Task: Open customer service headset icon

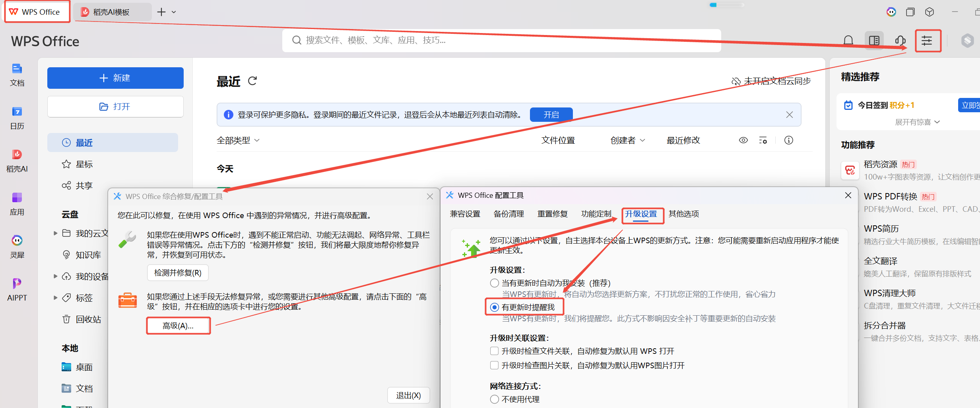Action: pos(900,41)
